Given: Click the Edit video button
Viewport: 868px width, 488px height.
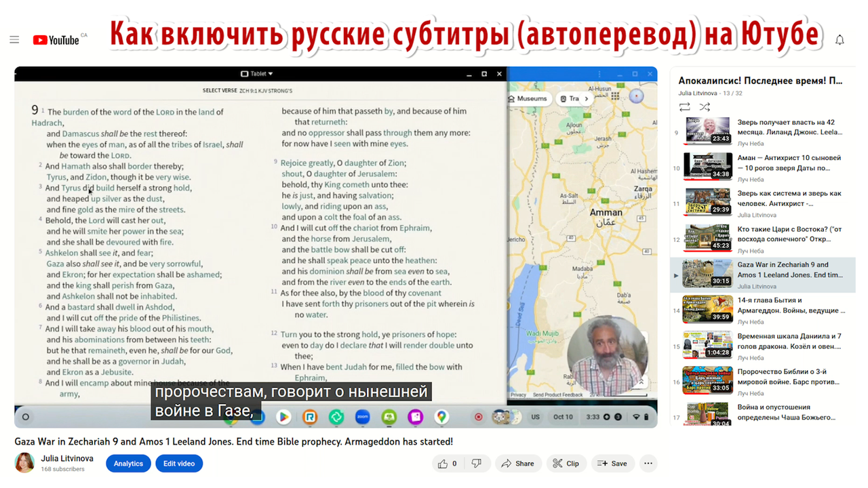Looking at the screenshot, I should tap(179, 464).
